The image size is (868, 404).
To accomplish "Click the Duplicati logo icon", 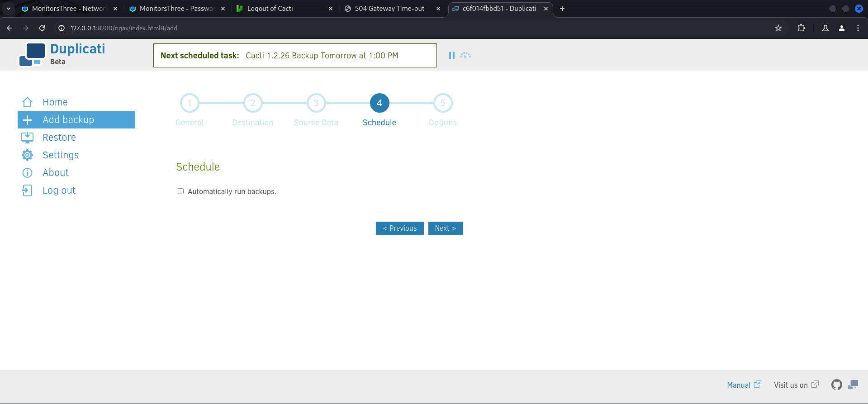I will pyautogui.click(x=32, y=55).
